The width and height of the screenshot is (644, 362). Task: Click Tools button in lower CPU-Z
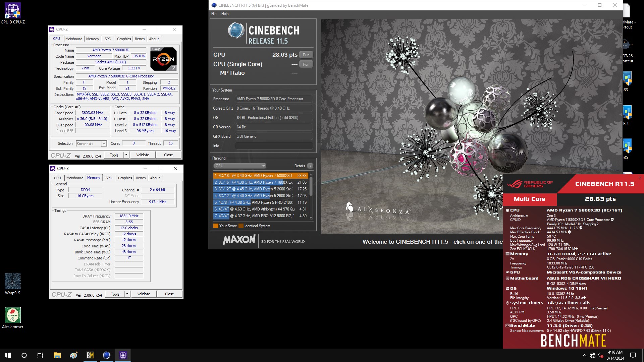click(x=115, y=294)
